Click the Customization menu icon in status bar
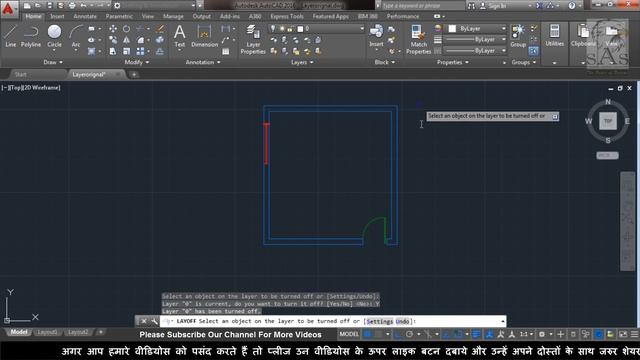Image resolution: width=640 pixels, height=360 pixels. (x=634, y=334)
